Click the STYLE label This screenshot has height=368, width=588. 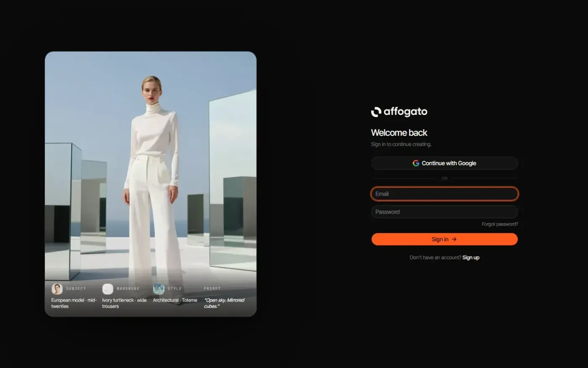coord(175,289)
